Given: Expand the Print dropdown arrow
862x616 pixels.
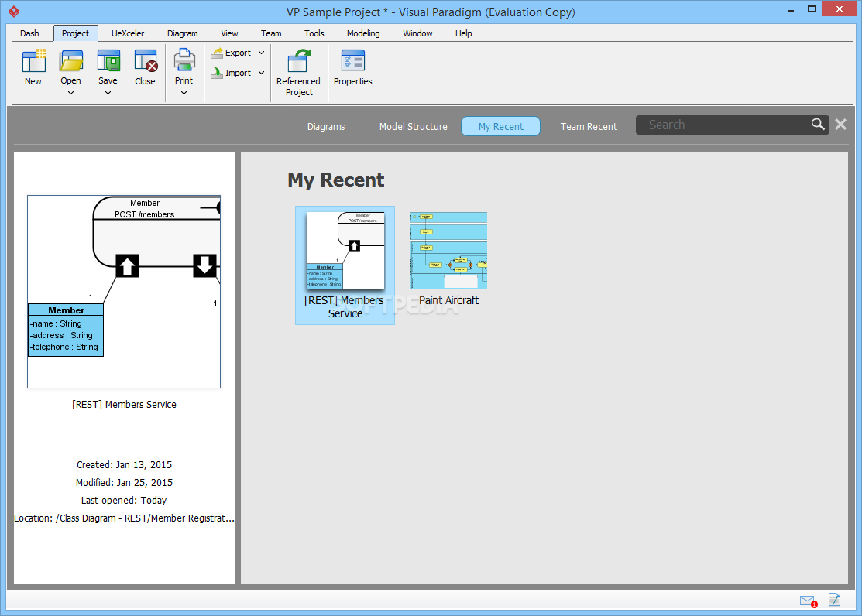Looking at the screenshot, I should (184, 93).
